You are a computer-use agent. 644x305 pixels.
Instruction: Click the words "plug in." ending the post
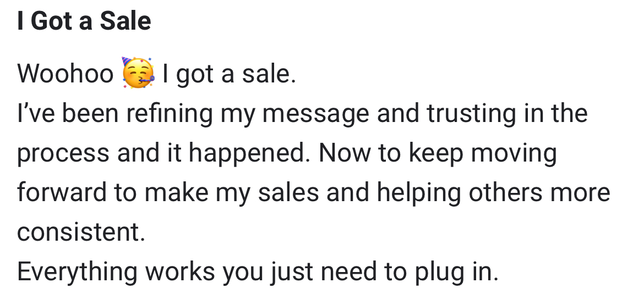coord(451,272)
